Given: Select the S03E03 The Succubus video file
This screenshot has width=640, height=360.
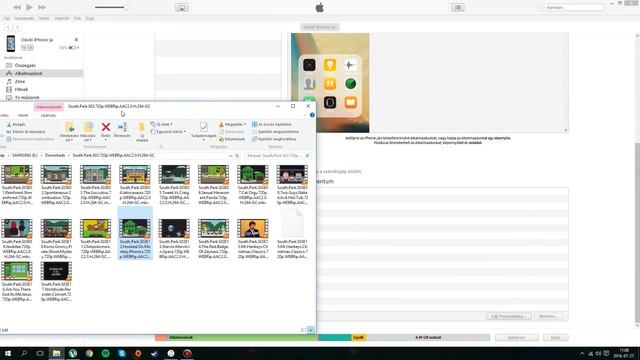Looking at the screenshot, I should tap(96, 185).
